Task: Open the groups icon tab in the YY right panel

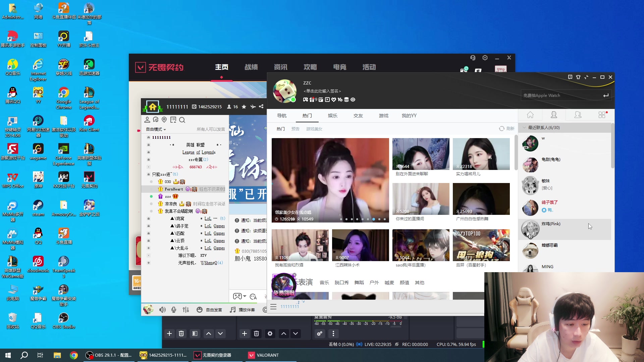Action: pos(578,115)
